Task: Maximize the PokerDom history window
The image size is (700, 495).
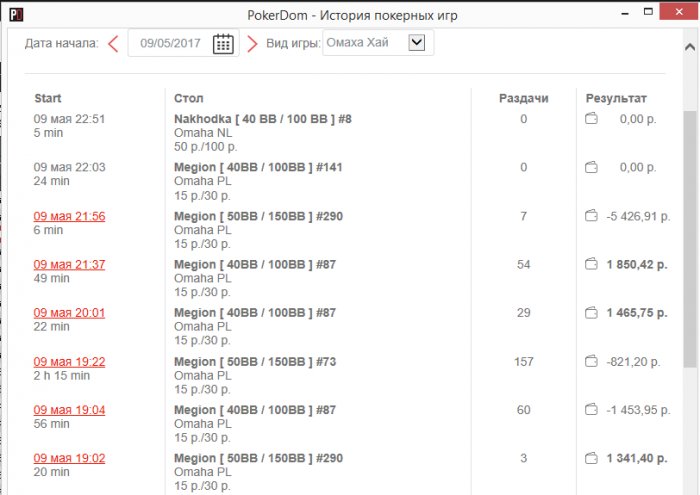Action: [x=648, y=12]
